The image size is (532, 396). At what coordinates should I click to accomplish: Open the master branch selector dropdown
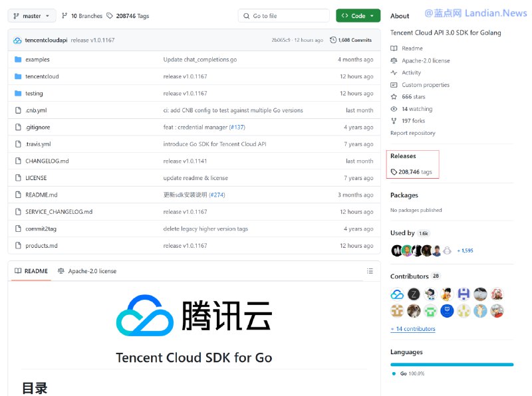click(x=31, y=15)
